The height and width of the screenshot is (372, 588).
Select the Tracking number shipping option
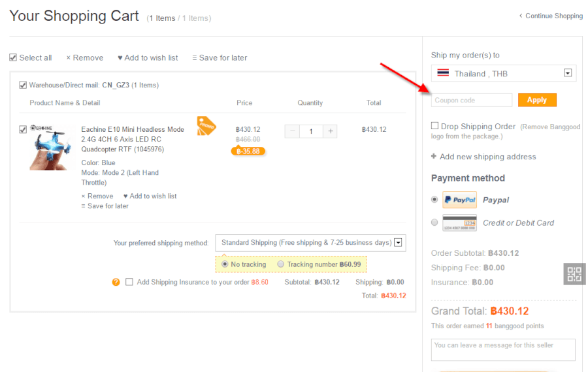click(x=281, y=264)
